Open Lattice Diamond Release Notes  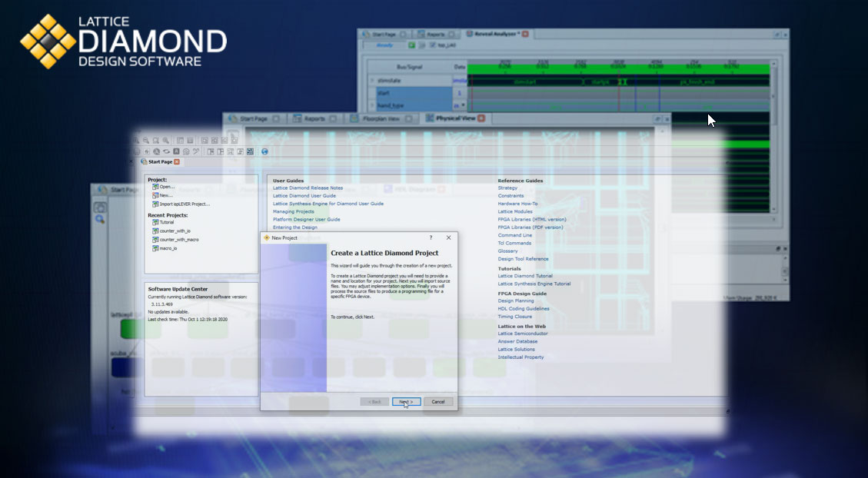tap(308, 188)
